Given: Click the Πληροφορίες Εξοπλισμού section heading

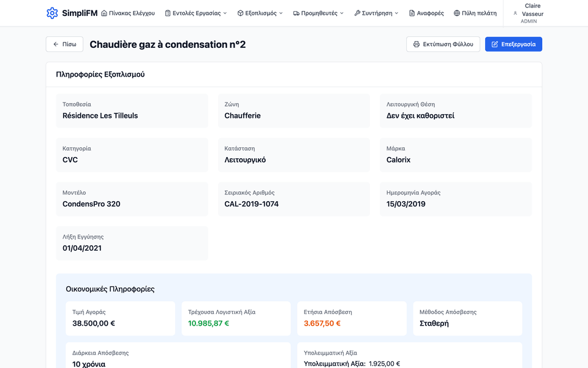Looking at the screenshot, I should coord(100,74).
